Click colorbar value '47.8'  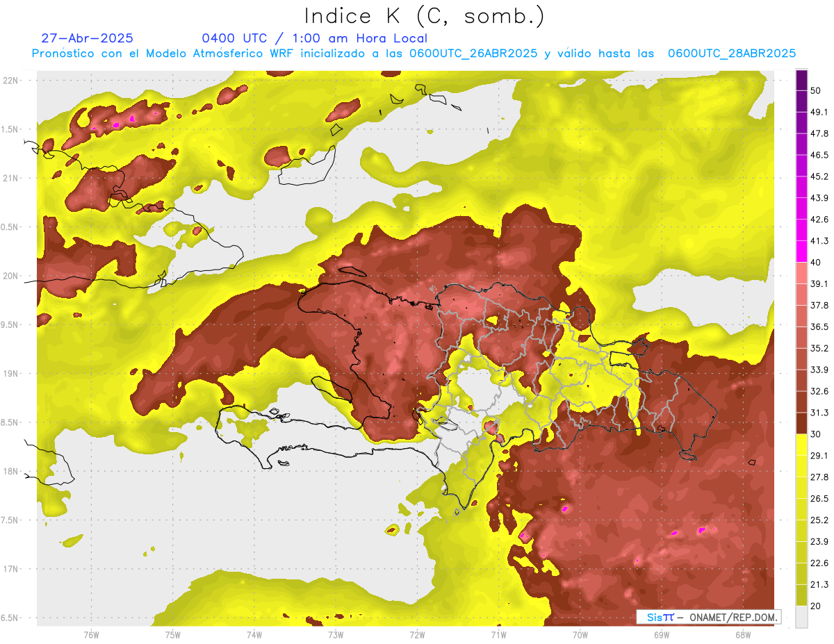point(819,133)
